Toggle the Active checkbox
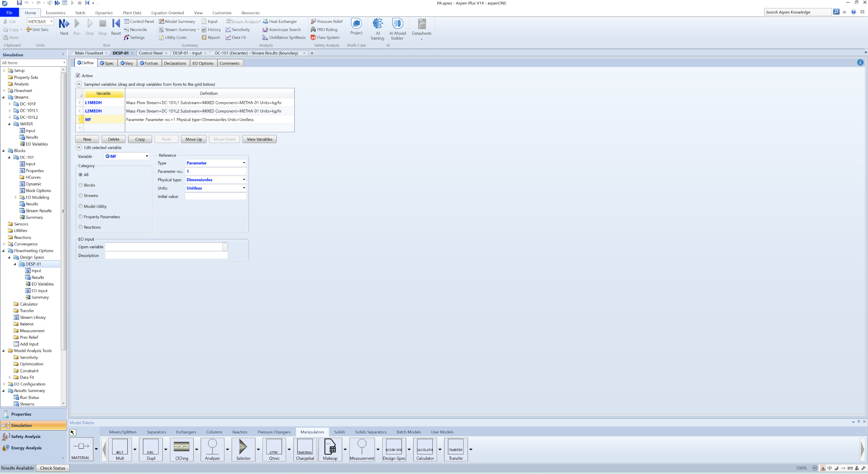This screenshot has height=474, width=868. pos(78,75)
